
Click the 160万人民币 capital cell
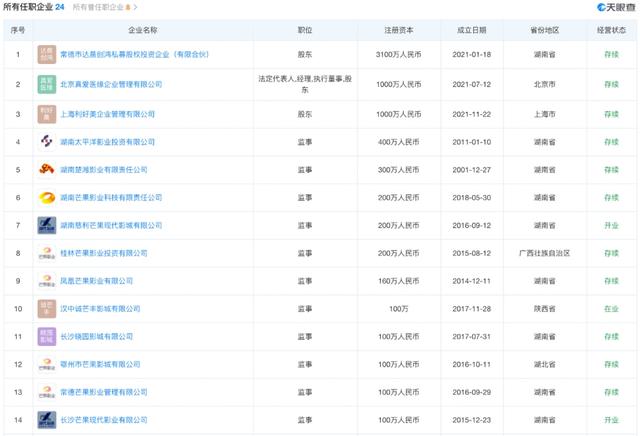(399, 281)
